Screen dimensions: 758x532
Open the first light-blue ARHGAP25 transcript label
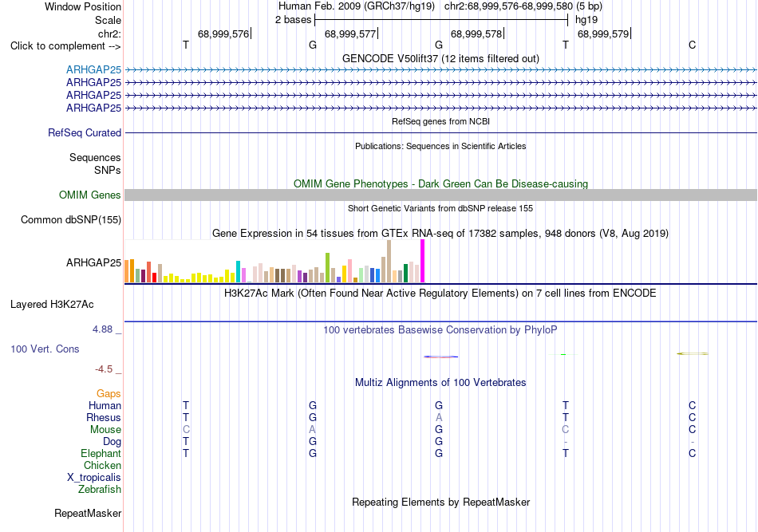click(x=94, y=69)
